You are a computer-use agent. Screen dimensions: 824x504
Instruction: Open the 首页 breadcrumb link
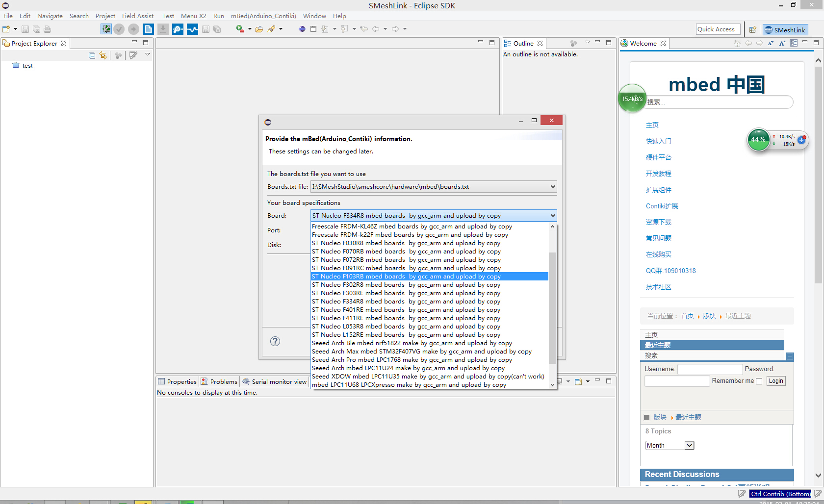687,316
